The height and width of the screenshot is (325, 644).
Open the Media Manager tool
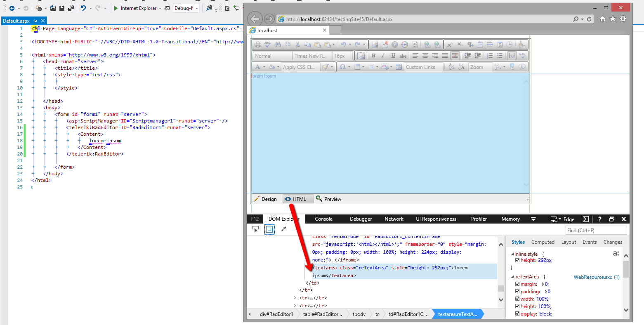click(405, 45)
